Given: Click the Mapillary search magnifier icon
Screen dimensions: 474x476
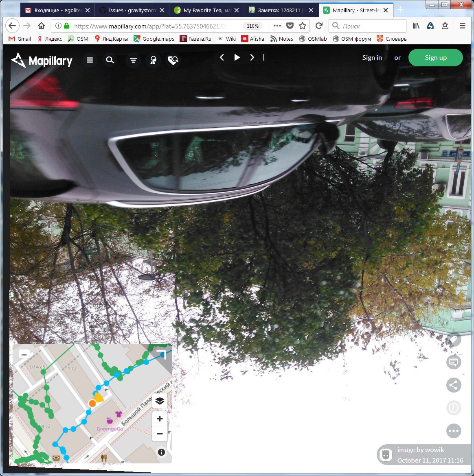Looking at the screenshot, I should [x=110, y=60].
